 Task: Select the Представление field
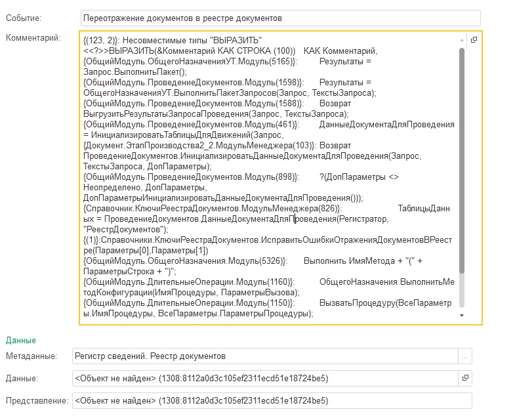tap(272, 401)
